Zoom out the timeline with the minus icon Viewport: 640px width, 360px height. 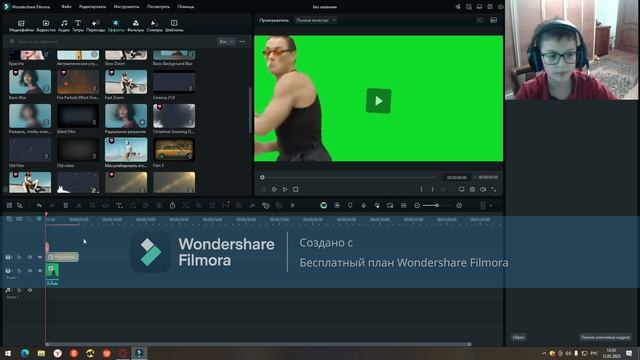(x=417, y=205)
